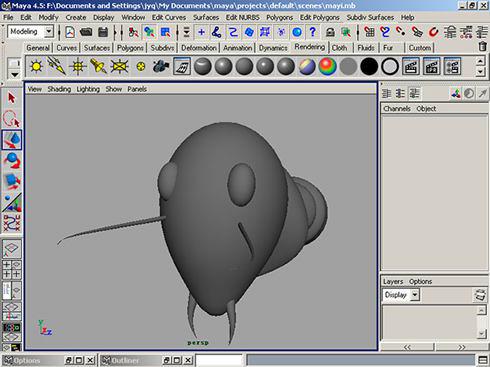Screen dimensions: 490x367
Task: Create a directional light from shelf
Action: tap(57, 66)
